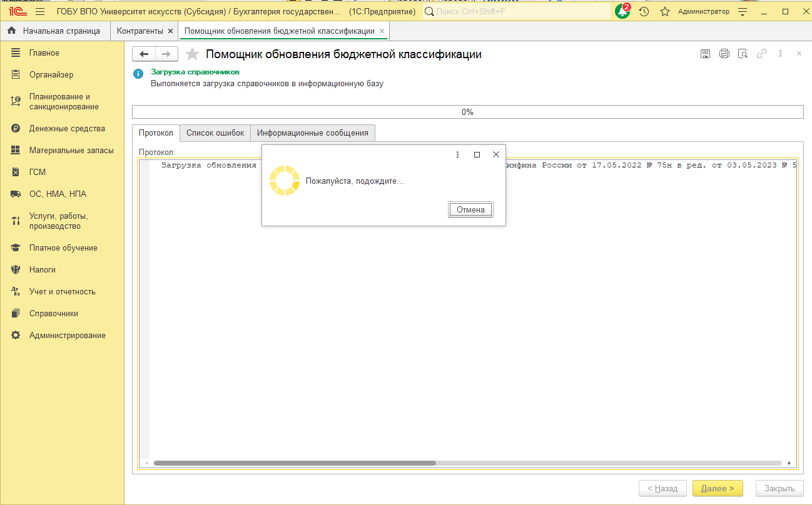Click the blue info icon near Загрузка справочников
The width and height of the screenshot is (812, 505).
(x=138, y=74)
